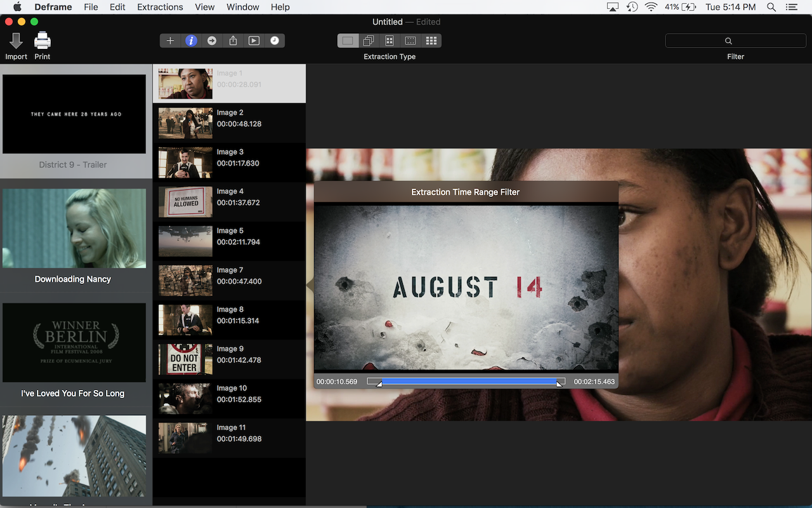Select Image 10 at 00:01:52.855

[x=229, y=398]
